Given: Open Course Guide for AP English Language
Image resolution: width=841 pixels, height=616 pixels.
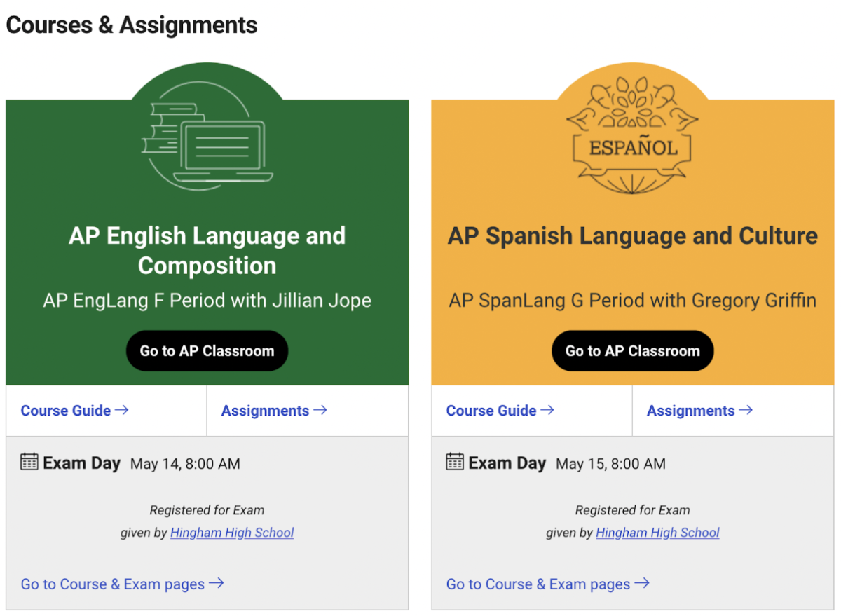Looking at the screenshot, I should [74, 411].
